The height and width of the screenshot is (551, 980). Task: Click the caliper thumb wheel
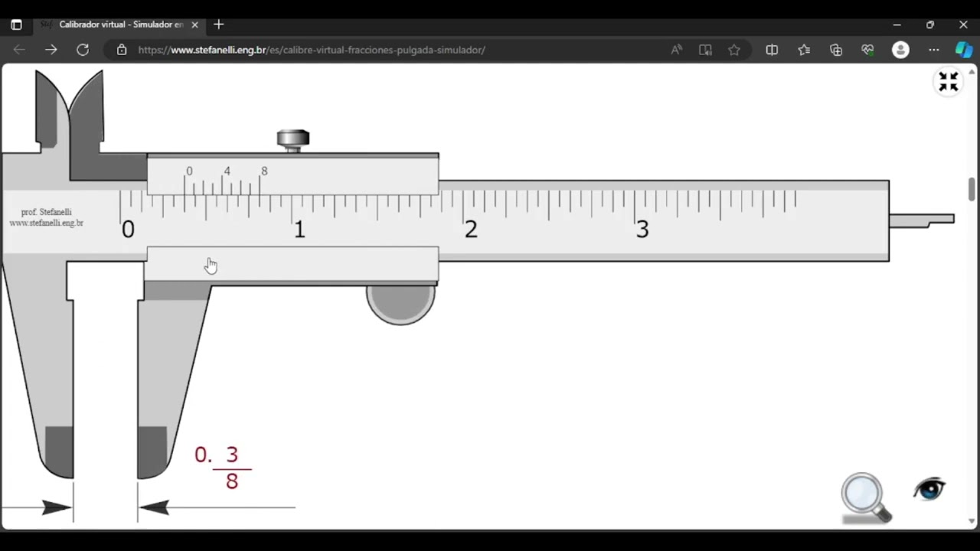point(400,304)
